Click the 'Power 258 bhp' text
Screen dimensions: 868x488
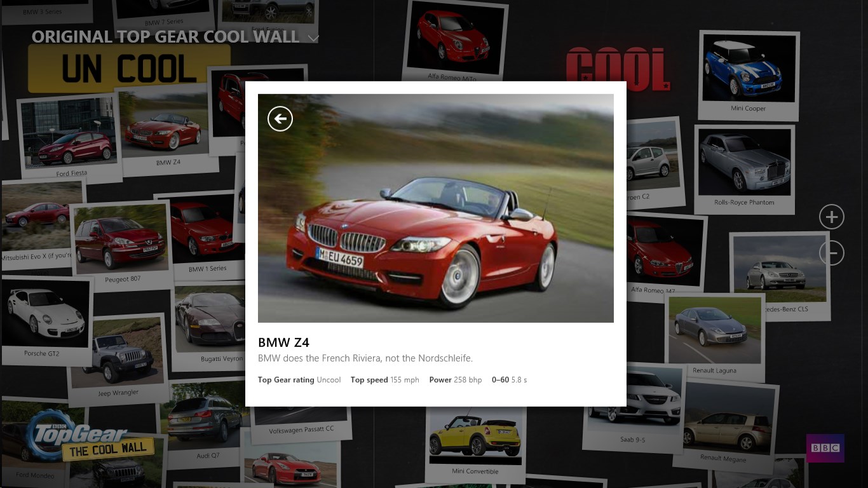click(x=456, y=380)
